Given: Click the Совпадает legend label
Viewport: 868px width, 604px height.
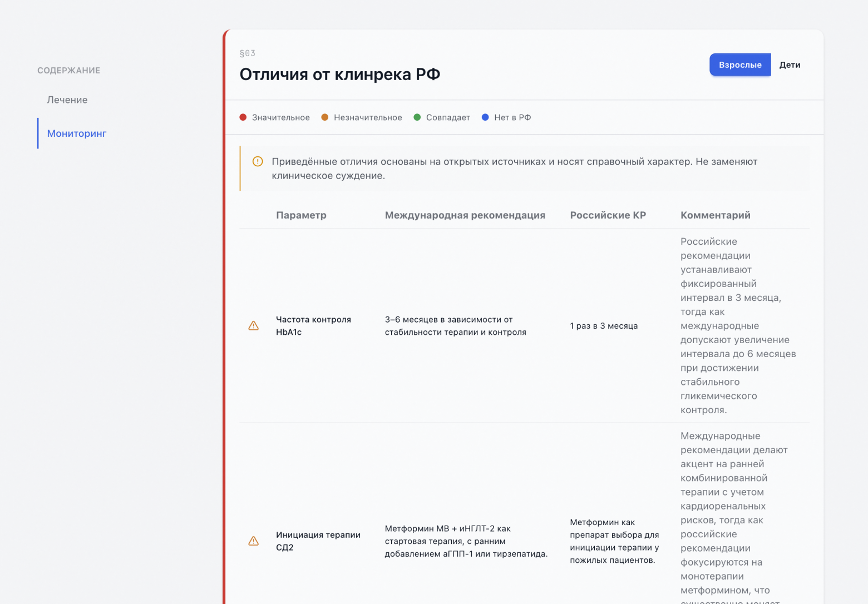Looking at the screenshot, I should pyautogui.click(x=448, y=117).
